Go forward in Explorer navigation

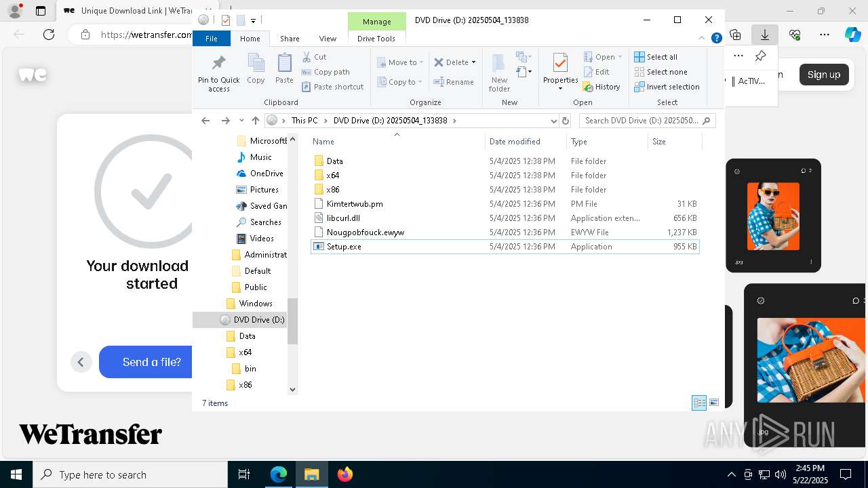(x=225, y=121)
